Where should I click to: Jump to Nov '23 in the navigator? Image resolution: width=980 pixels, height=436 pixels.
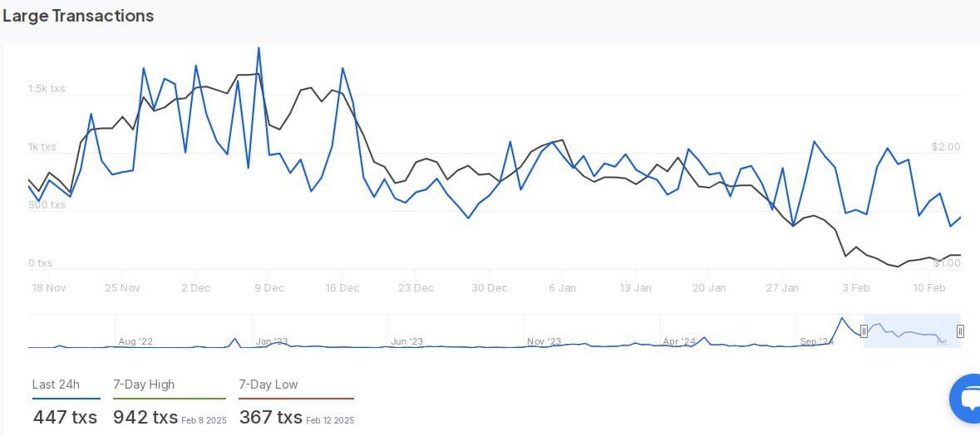[x=544, y=341]
